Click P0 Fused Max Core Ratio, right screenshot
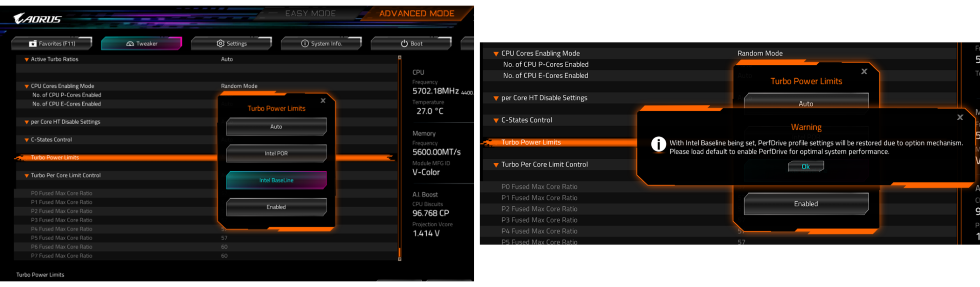 (x=539, y=187)
